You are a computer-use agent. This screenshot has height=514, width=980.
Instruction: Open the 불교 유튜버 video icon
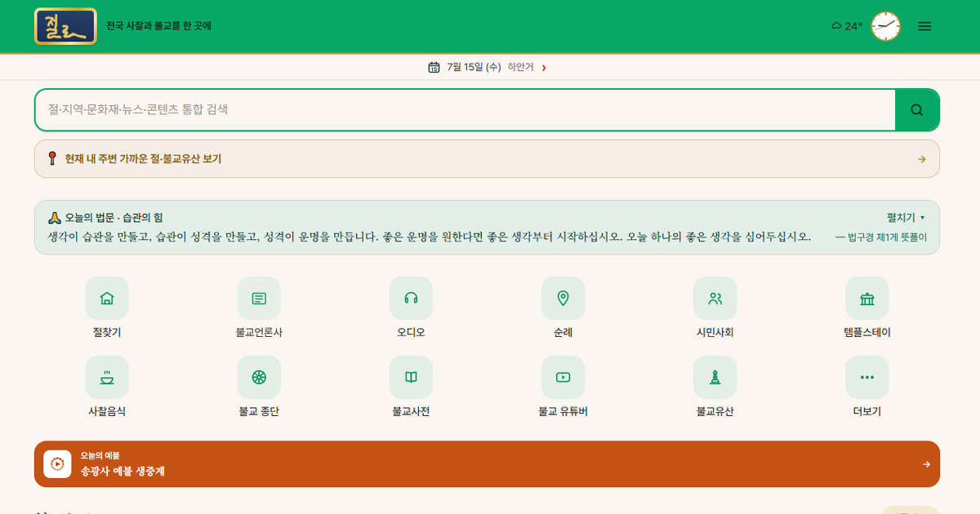tap(563, 377)
